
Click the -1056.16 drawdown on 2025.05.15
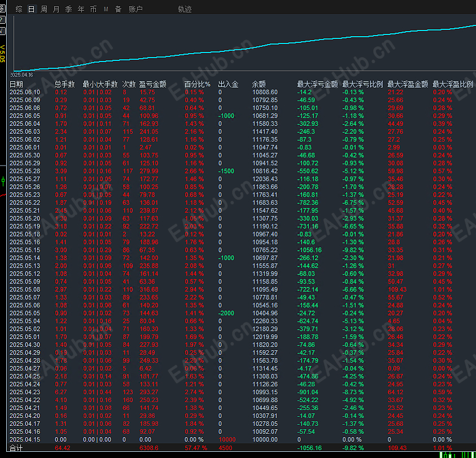click(309, 250)
